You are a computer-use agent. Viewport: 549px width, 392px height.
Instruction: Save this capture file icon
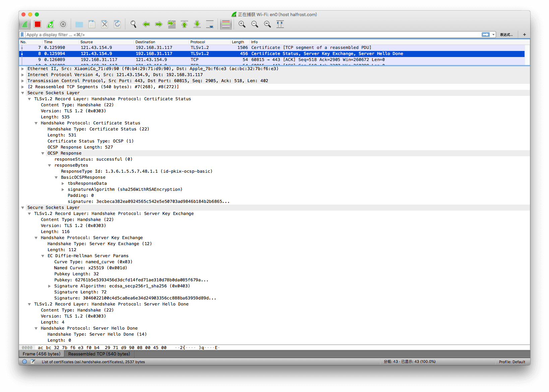(x=92, y=24)
